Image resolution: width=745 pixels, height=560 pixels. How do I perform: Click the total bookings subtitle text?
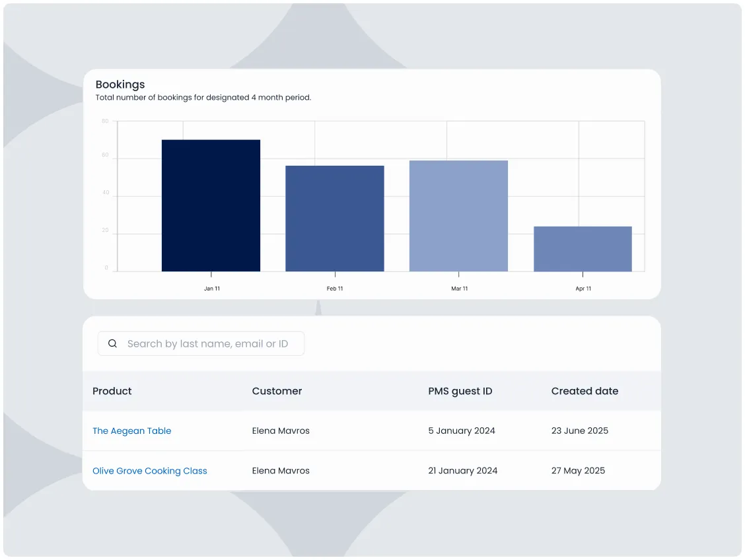[203, 97]
